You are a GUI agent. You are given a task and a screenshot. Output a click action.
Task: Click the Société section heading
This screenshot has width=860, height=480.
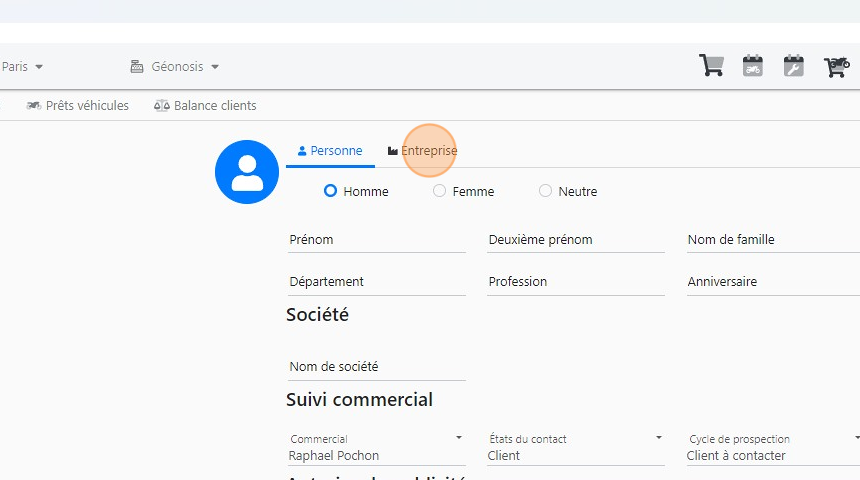[318, 315]
